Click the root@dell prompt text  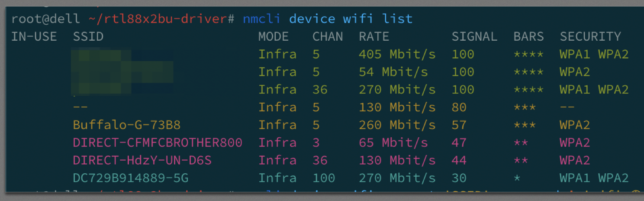click(45, 19)
